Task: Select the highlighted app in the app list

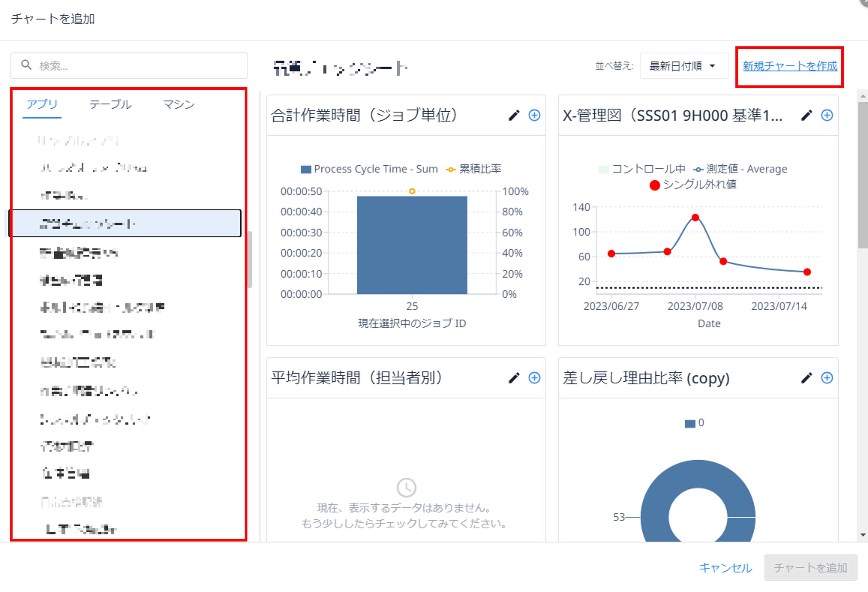Action: (x=125, y=223)
